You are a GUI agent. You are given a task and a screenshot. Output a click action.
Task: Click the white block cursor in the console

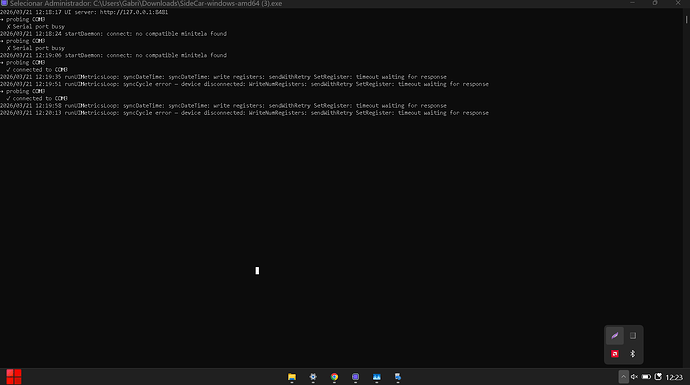257,271
